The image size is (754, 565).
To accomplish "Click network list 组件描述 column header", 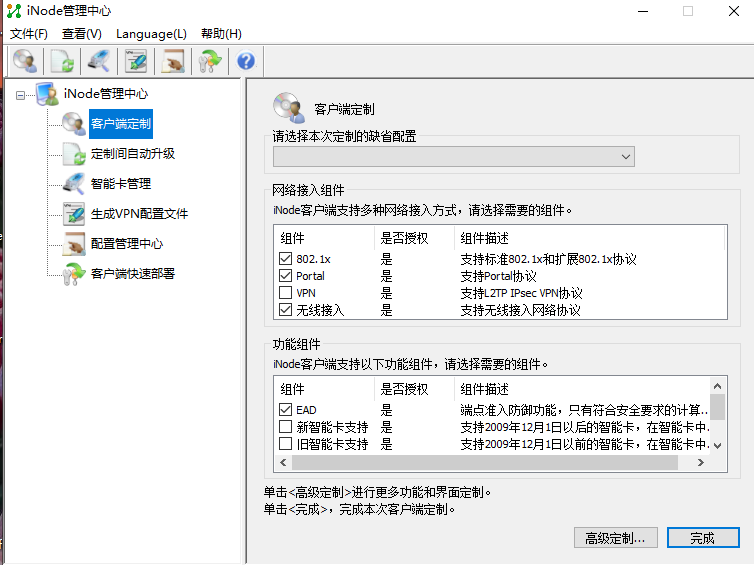I will click(590, 238).
